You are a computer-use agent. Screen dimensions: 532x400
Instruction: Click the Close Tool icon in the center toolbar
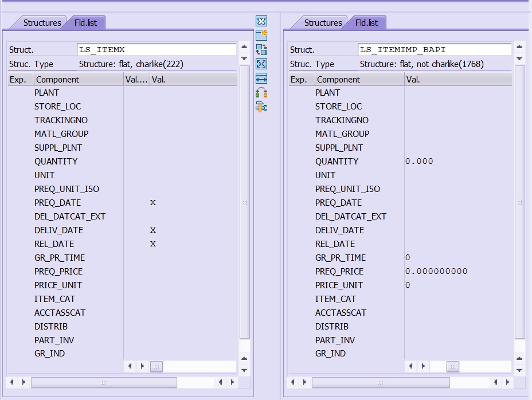tap(261, 21)
